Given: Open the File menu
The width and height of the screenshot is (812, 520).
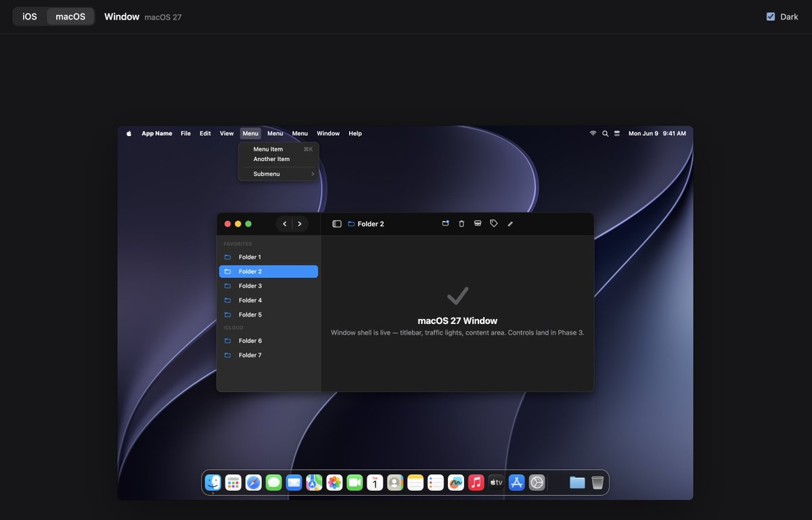Looking at the screenshot, I should pyautogui.click(x=185, y=133).
